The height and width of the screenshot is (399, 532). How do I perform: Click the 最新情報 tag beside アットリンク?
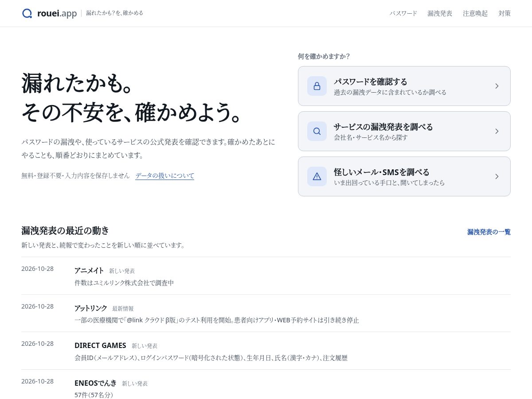pyautogui.click(x=123, y=309)
